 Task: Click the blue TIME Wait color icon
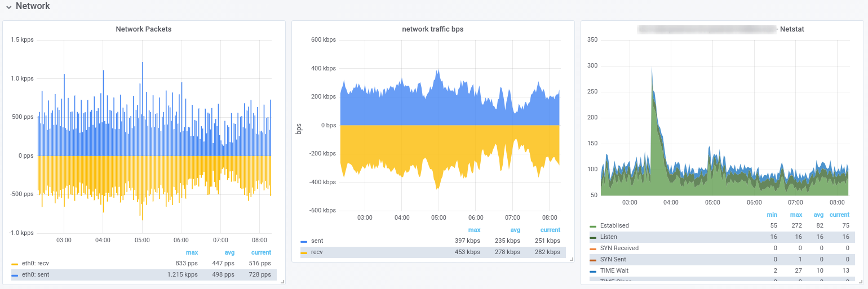[593, 271]
